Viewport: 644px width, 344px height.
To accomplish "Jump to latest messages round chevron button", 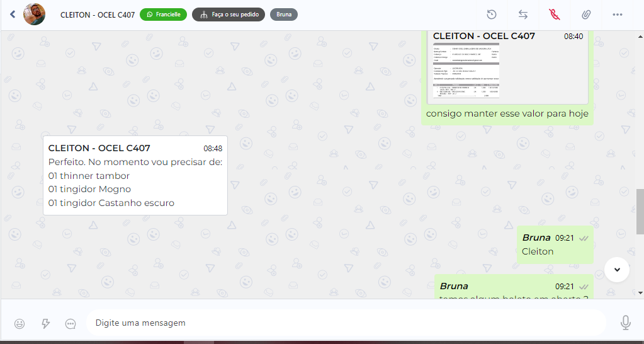I will coord(617,270).
